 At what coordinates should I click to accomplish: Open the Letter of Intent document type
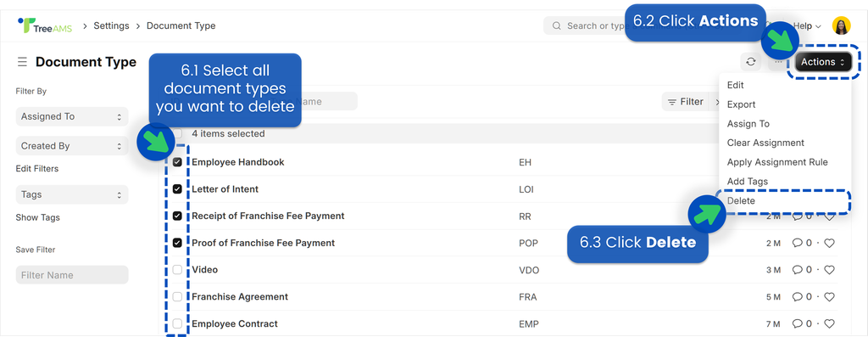tap(225, 189)
